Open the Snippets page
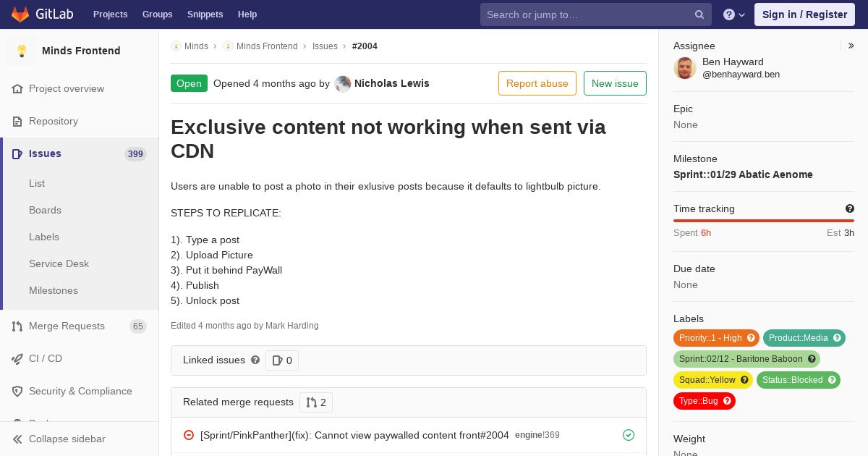 tap(205, 14)
